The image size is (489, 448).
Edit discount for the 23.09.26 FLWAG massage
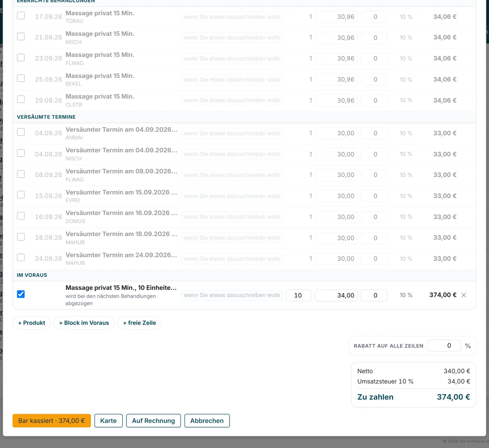coord(374,59)
